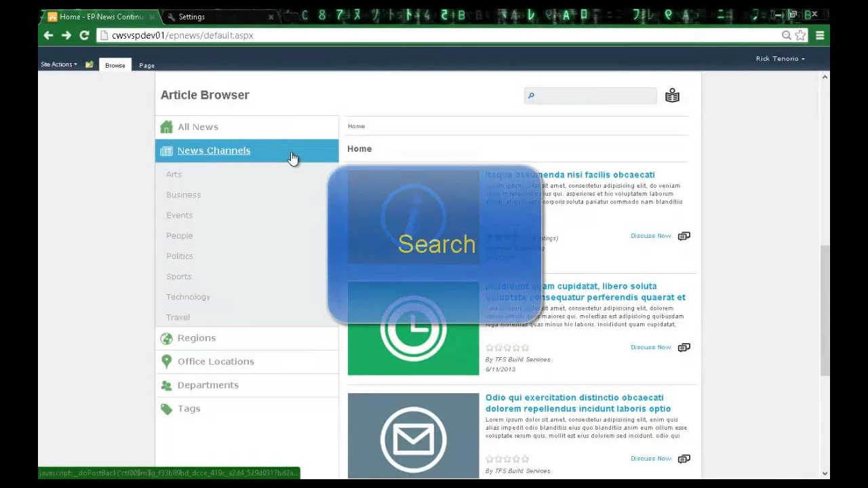
Task: Open the Politics channel
Action: coord(179,256)
